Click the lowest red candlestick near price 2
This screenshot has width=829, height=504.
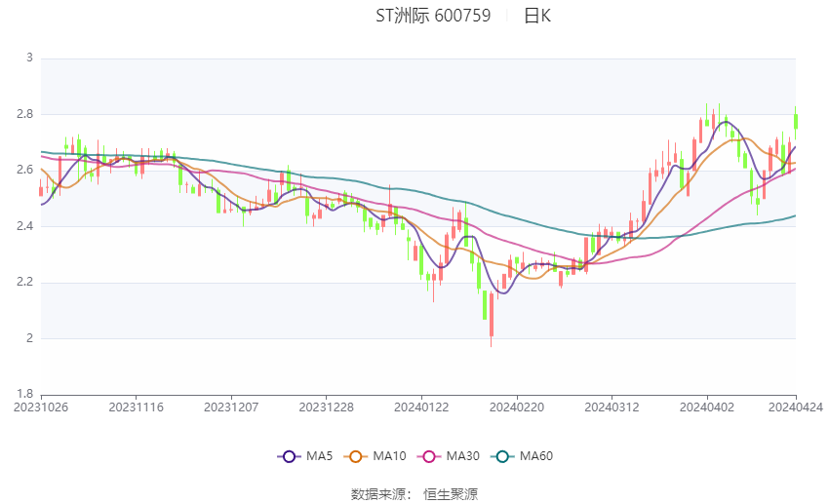point(491,316)
